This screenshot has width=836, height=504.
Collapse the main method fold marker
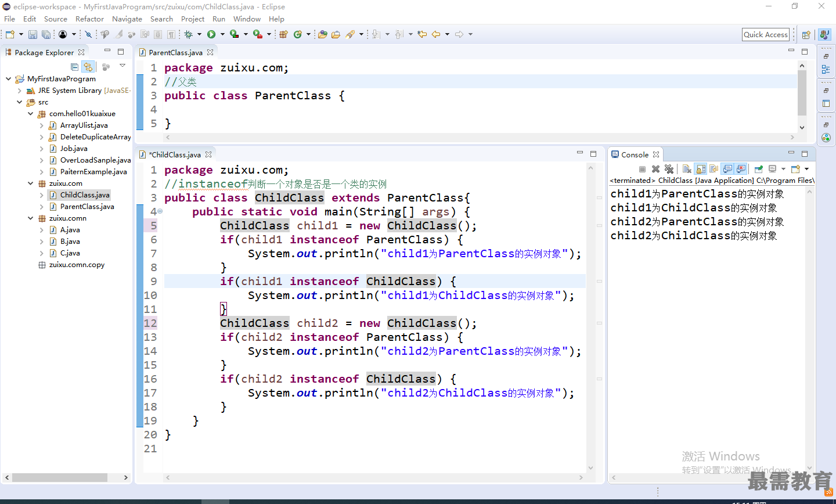[160, 211]
